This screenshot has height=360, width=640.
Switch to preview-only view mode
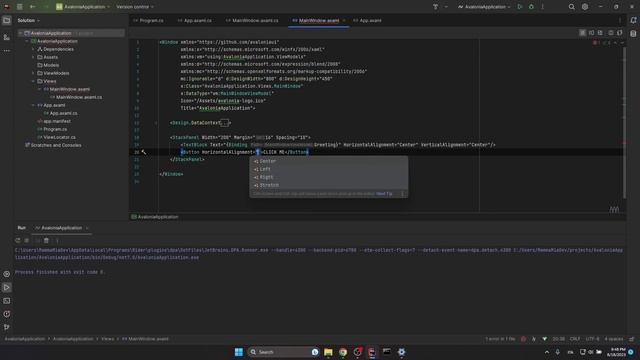click(600, 33)
